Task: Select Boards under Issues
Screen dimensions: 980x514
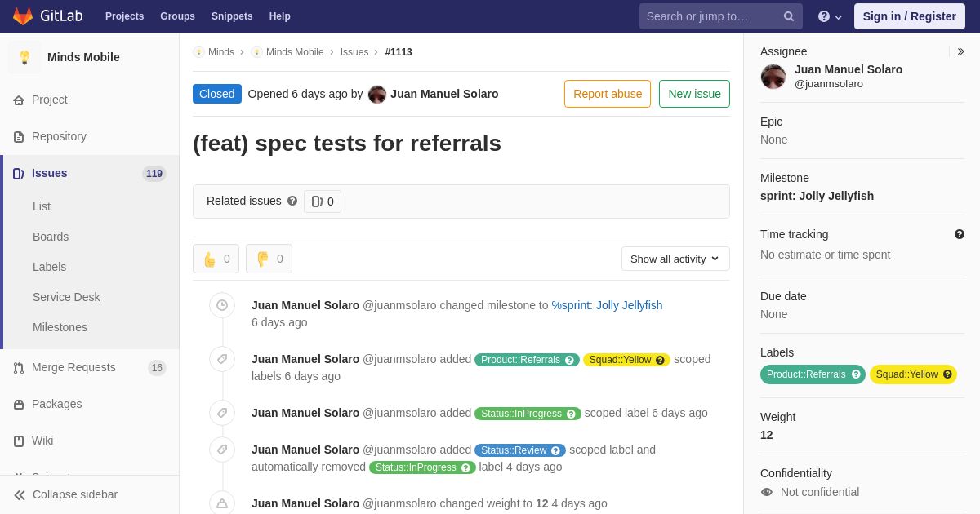Action: pyautogui.click(x=51, y=237)
